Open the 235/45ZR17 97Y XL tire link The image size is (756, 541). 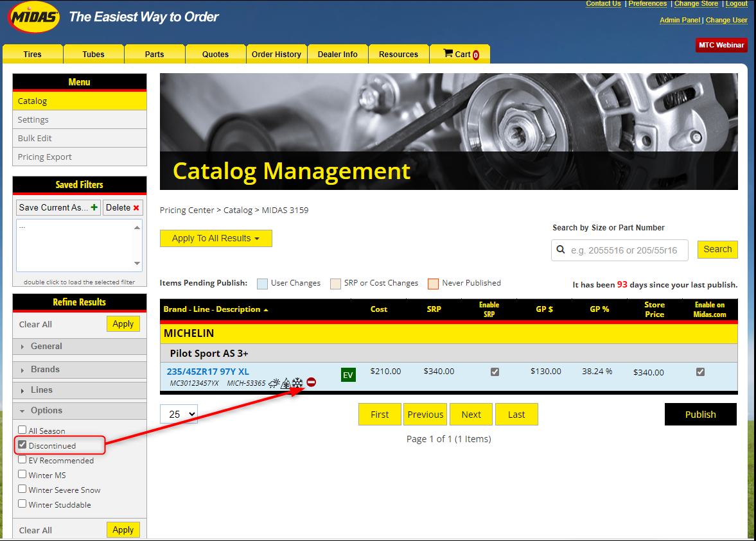click(208, 372)
